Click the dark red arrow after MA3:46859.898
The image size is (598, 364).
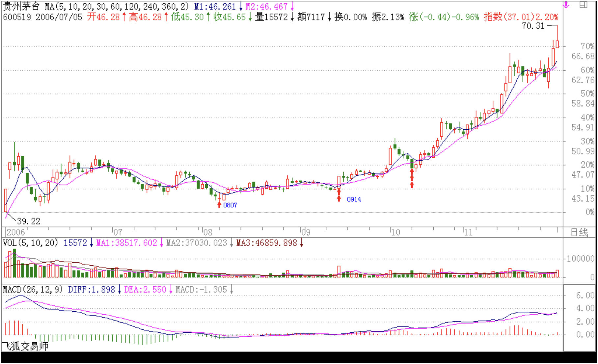click(301, 243)
